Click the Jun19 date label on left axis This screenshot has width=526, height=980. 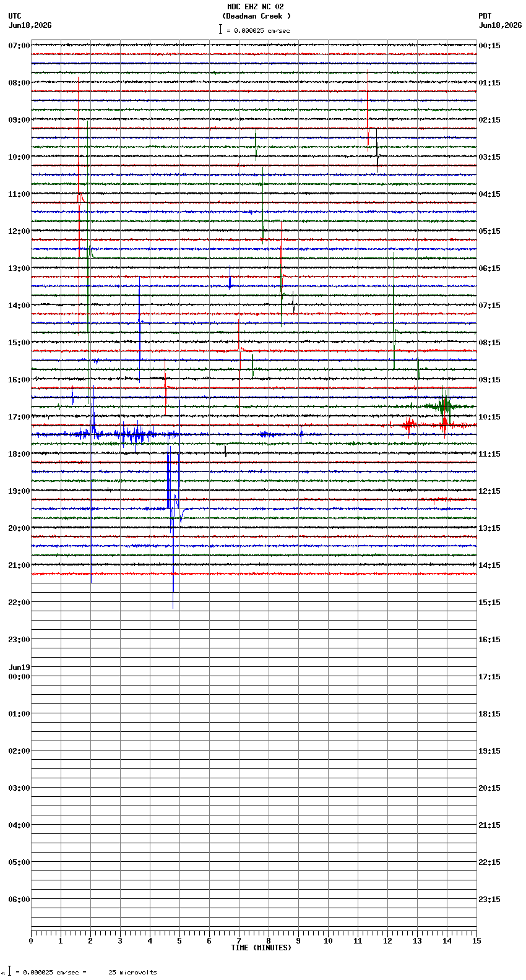pyautogui.click(x=19, y=668)
